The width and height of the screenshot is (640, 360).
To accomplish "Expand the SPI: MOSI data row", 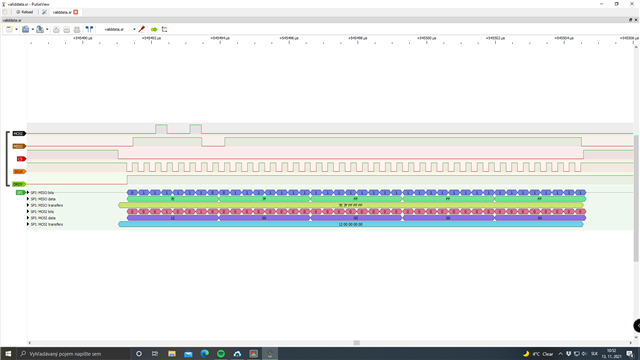I will [x=28, y=218].
